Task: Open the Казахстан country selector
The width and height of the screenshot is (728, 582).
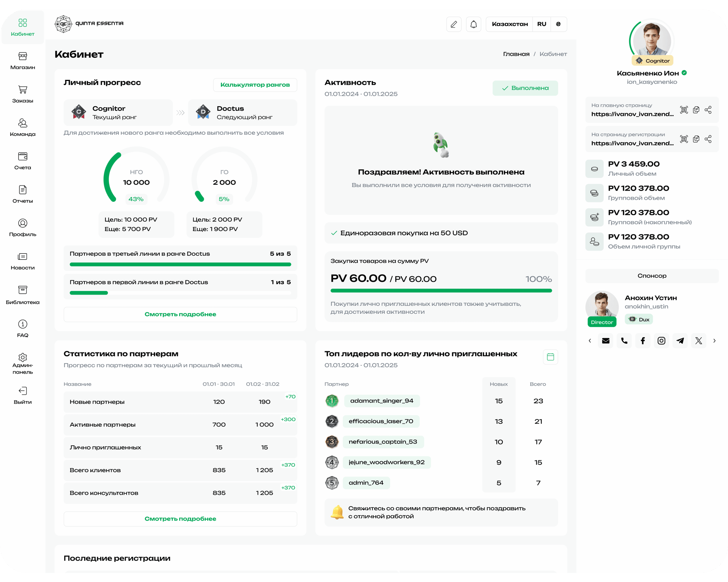Action: (509, 24)
